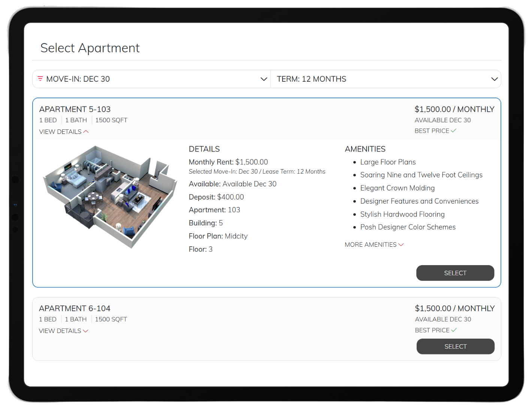Click the Apartment 5-103 card heading
This screenshot has width=532, height=411.
pos(75,109)
